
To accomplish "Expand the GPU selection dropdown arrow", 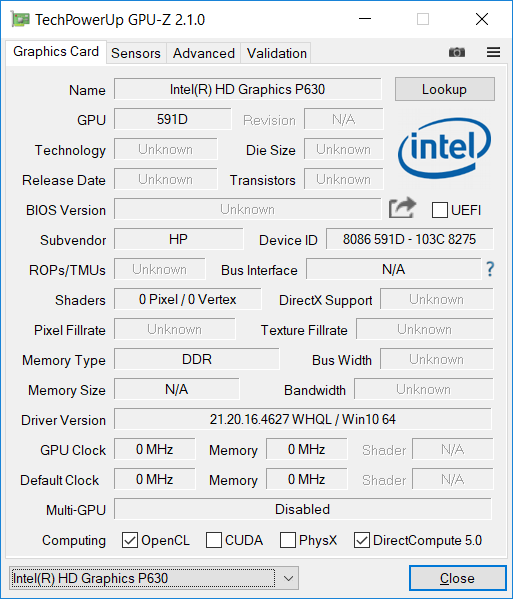I will pos(288,578).
